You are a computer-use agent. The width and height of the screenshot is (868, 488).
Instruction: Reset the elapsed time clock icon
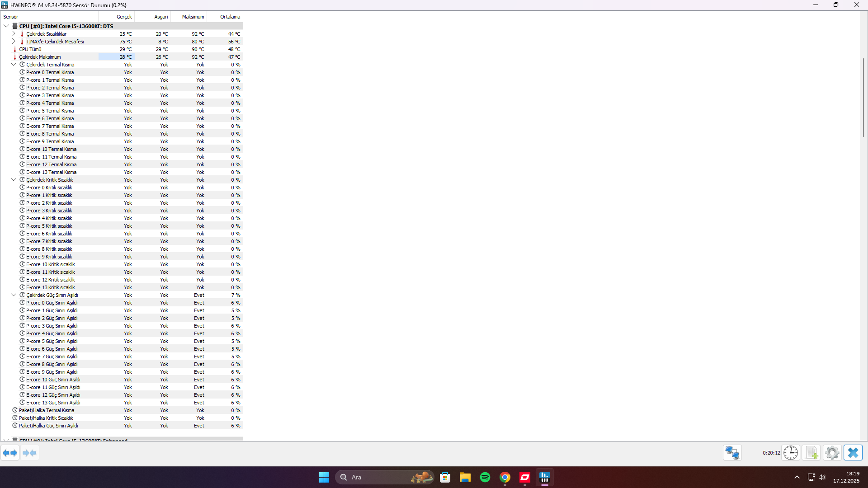coord(791,453)
